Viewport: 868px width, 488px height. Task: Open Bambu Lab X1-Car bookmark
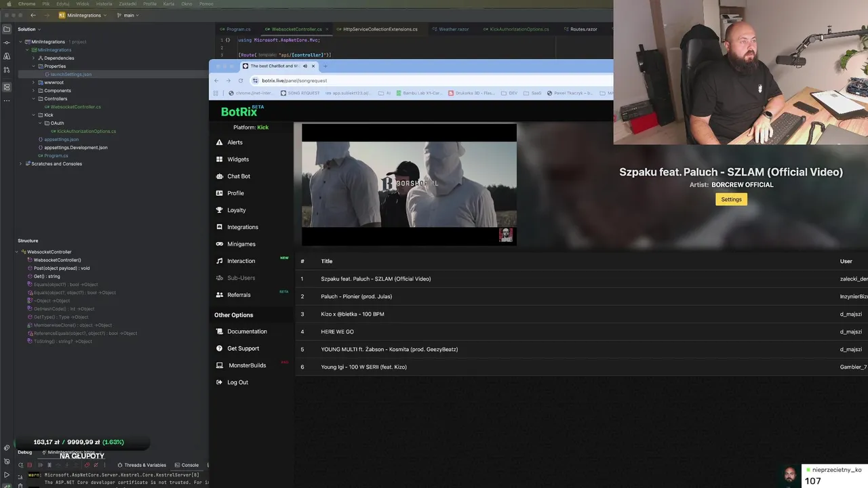pyautogui.click(x=420, y=93)
